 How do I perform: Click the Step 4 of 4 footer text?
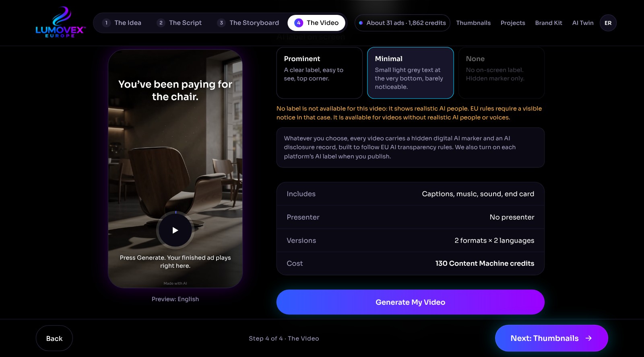click(x=284, y=339)
